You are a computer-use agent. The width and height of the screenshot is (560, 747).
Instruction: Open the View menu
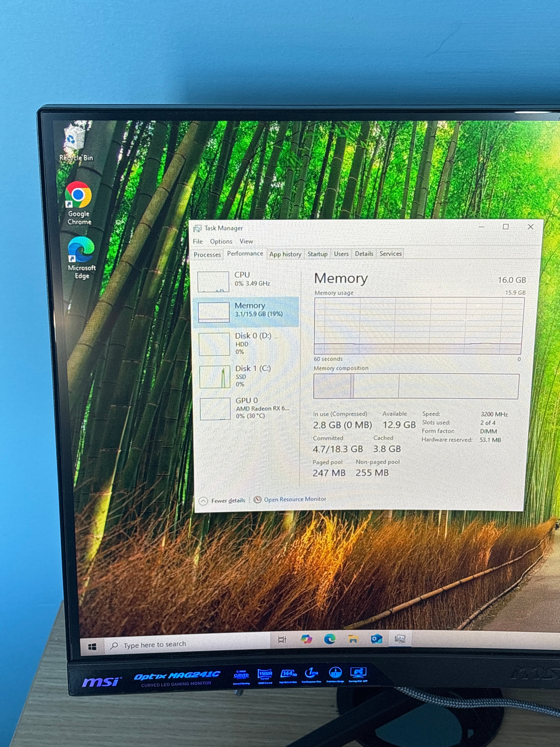[x=246, y=241]
